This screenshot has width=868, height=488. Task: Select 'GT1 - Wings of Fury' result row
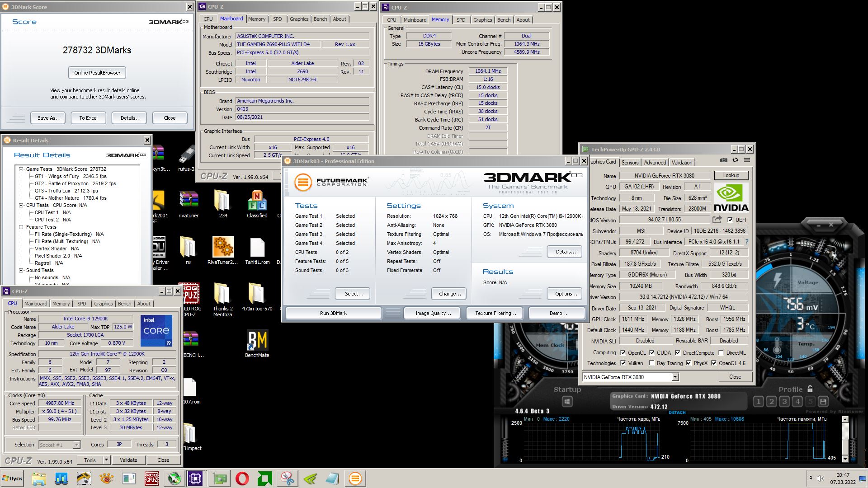tap(71, 176)
